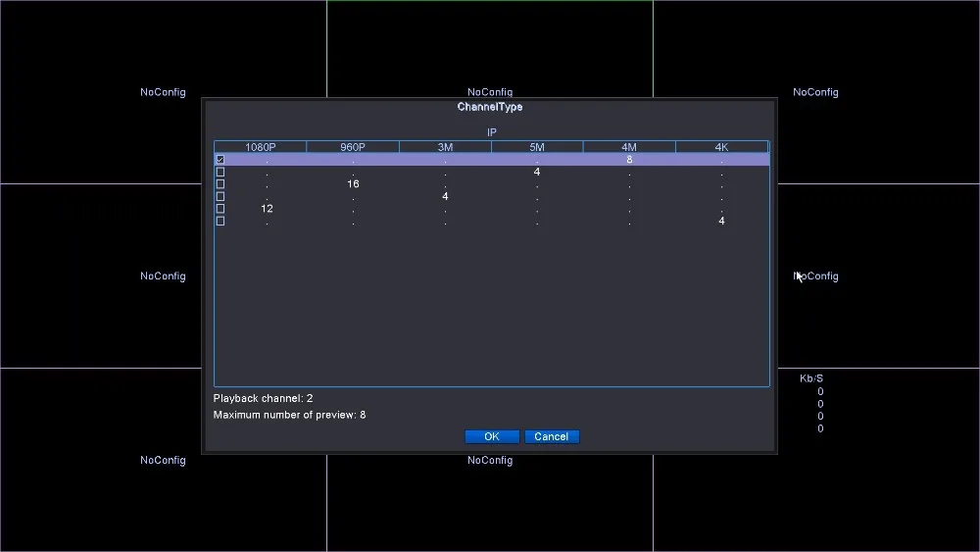Check the checkbox for the 5M 4-channel row
This screenshot has height=552, width=980.
220,172
